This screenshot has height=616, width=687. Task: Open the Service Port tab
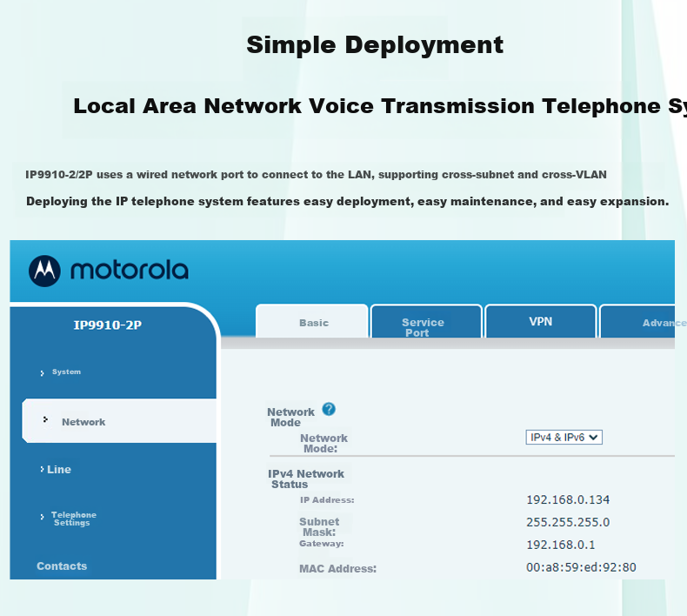coord(426,322)
